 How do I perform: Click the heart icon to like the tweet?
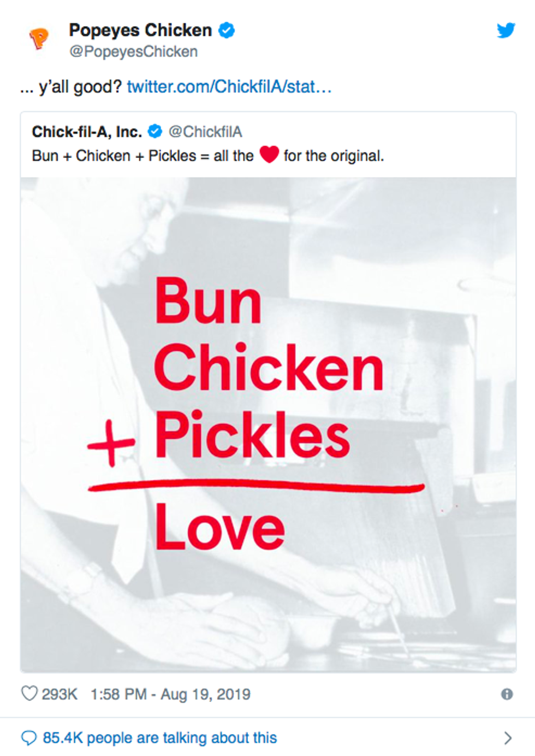(30, 694)
